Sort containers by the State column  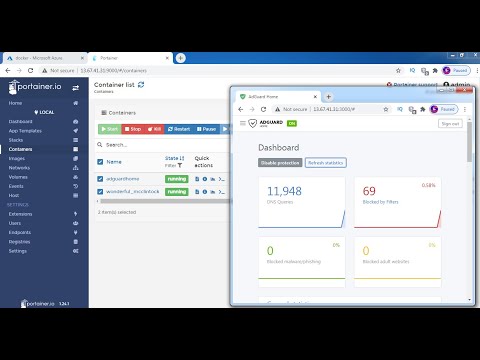point(174,158)
